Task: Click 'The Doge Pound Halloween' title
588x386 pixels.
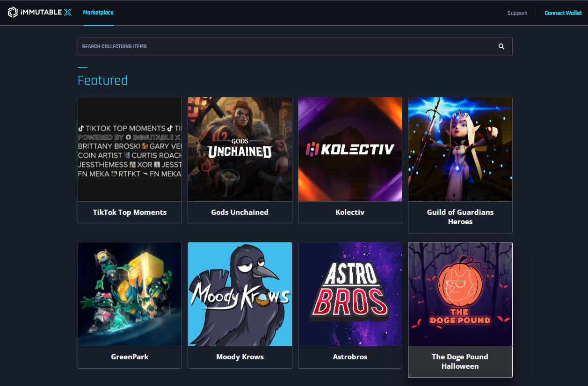Action: coord(460,362)
